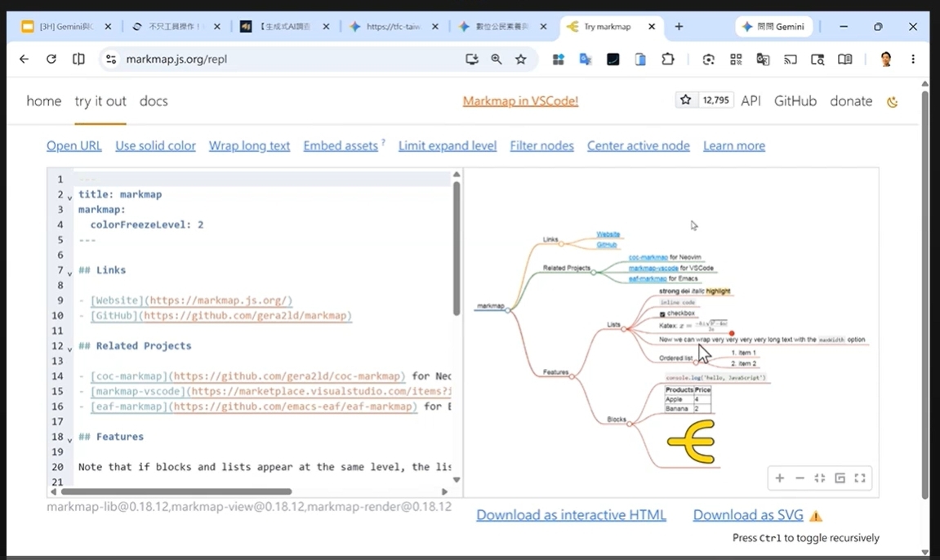The width and height of the screenshot is (940, 560).
Task: Click the editor horizontal scrollbar
Action: pos(176,491)
